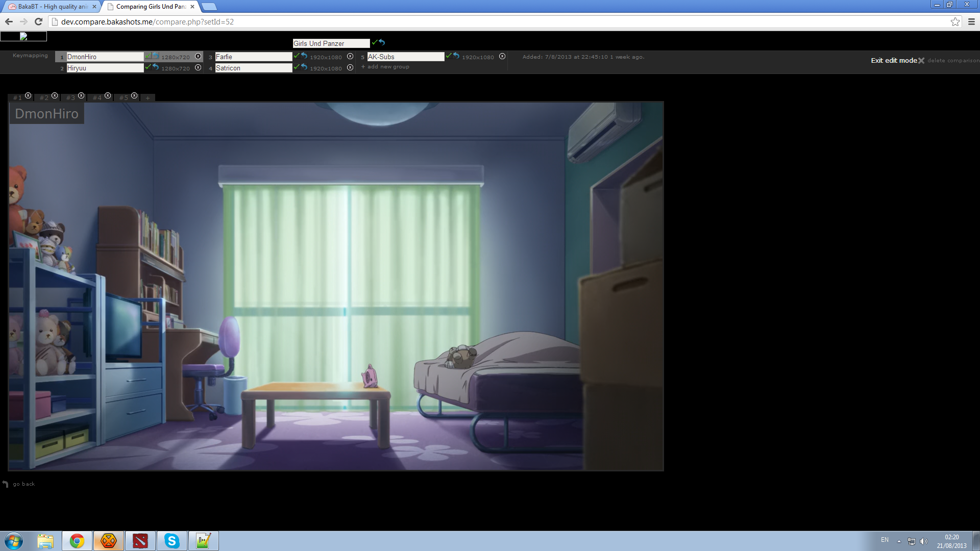The height and width of the screenshot is (551, 980).
Task: Apply the Farfie group name
Action: 297,56
